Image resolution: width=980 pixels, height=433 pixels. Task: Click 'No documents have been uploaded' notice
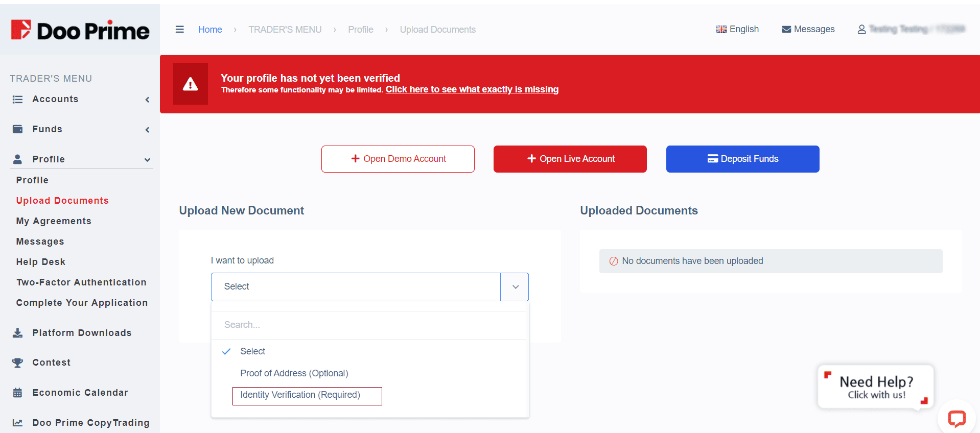(771, 261)
